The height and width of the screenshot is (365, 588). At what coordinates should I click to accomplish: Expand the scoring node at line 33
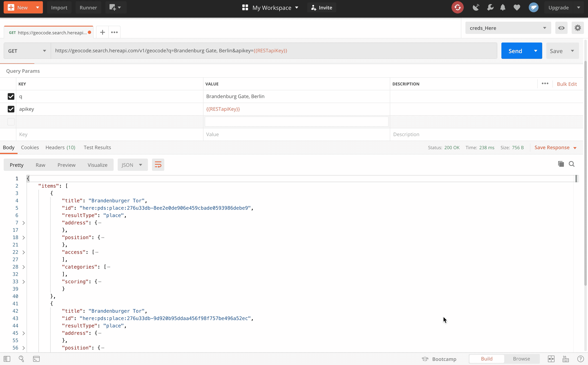click(x=24, y=282)
